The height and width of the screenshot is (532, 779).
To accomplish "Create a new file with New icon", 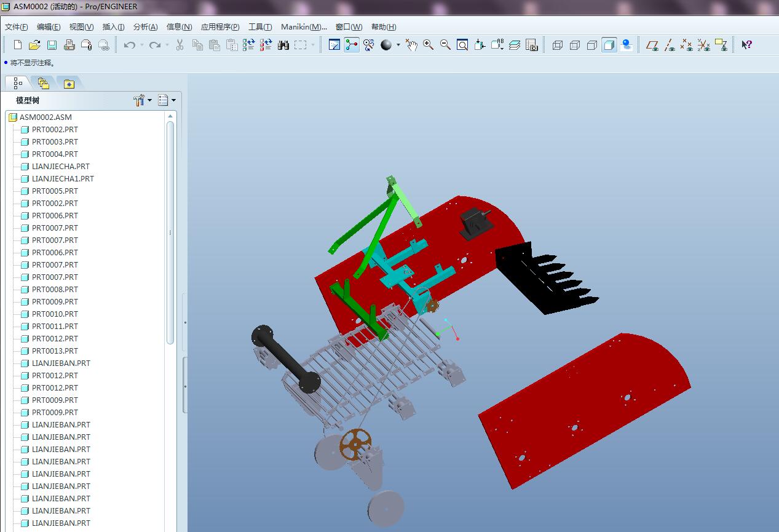I will (18, 45).
